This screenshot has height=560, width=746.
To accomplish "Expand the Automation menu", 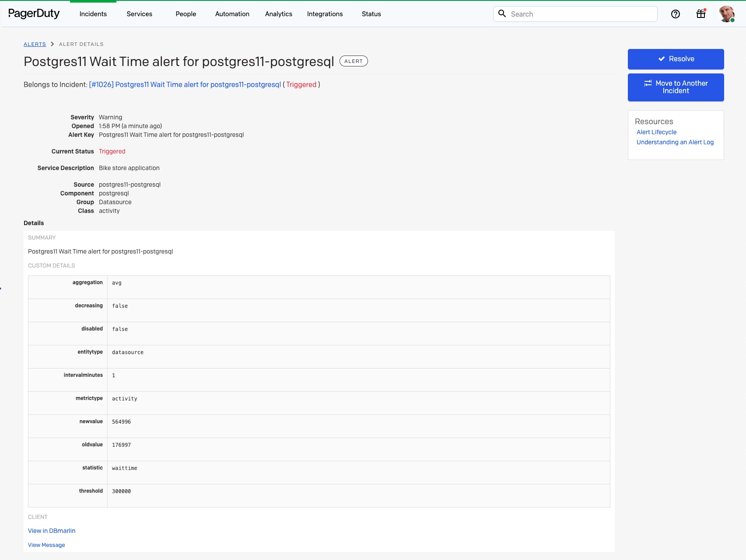I will 232,14.
